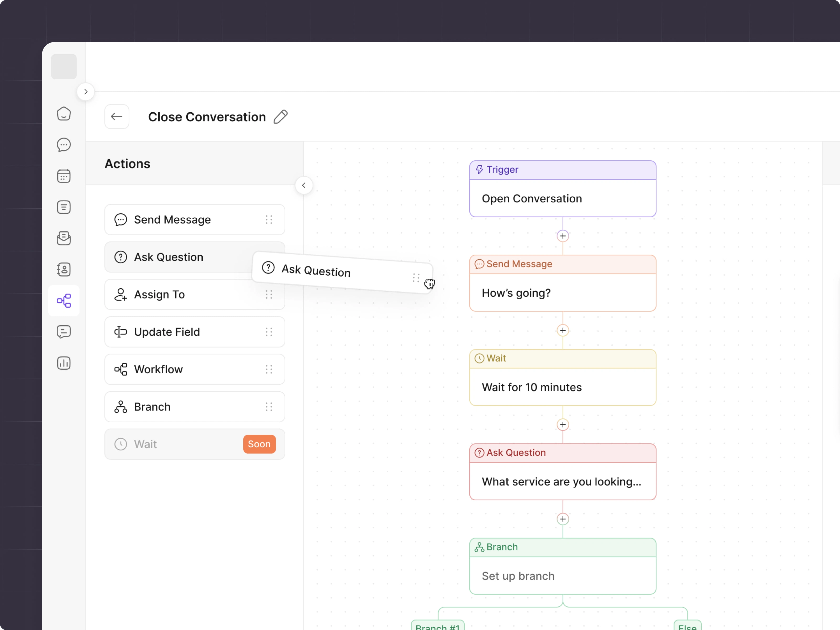Click the pencil icon to rename workflow
This screenshot has height=630, width=840.
pyautogui.click(x=281, y=117)
